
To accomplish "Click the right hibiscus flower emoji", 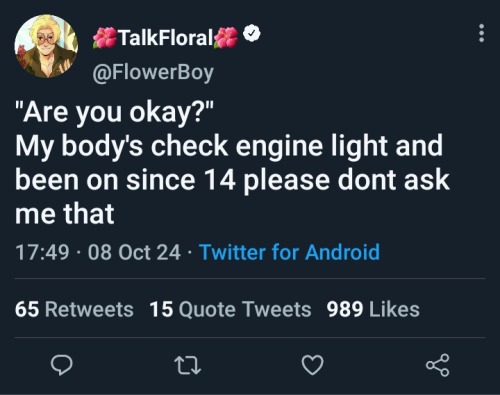I will [227, 38].
